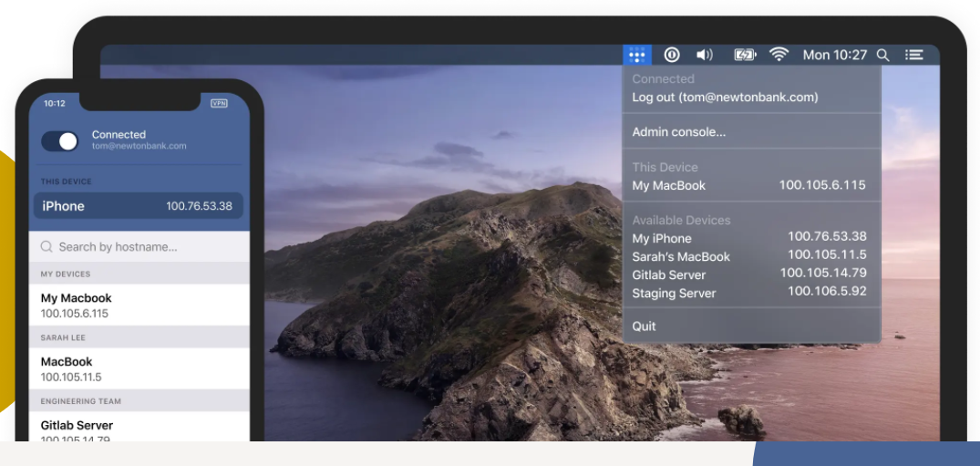The image size is (980, 466).
Task: Tap the iPhone 100.76.53.38 device row
Action: pos(139,206)
